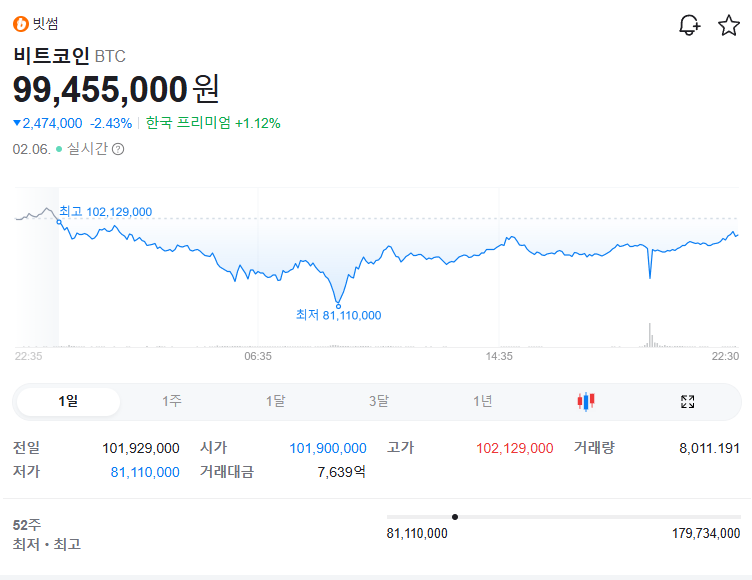Click the low-point marker circle on chart
Screen dimensions: 752x580
coord(338,306)
